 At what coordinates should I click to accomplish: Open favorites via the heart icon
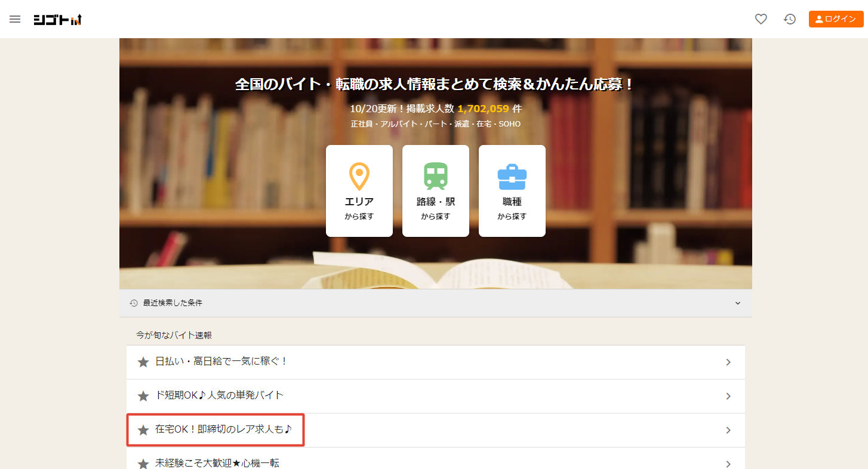[761, 19]
